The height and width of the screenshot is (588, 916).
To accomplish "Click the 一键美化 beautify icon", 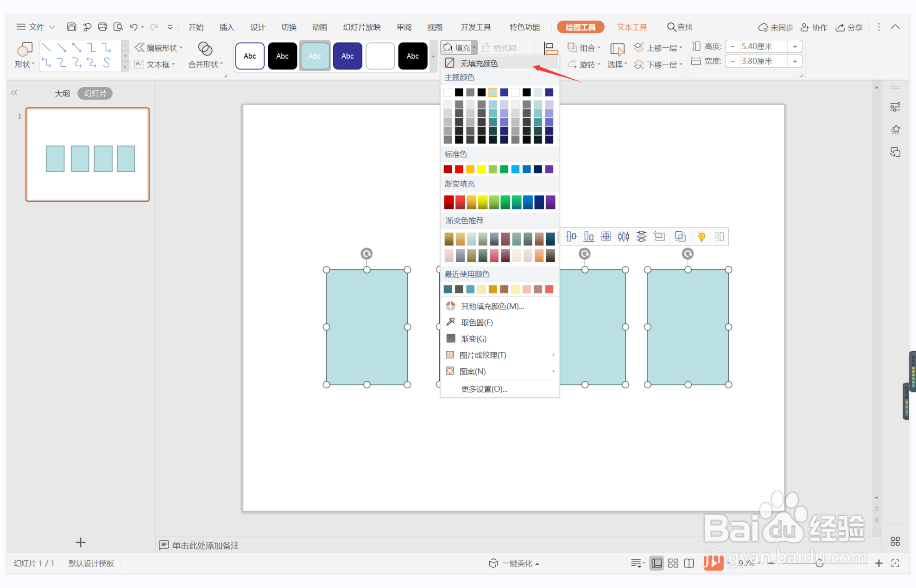I will (x=493, y=563).
